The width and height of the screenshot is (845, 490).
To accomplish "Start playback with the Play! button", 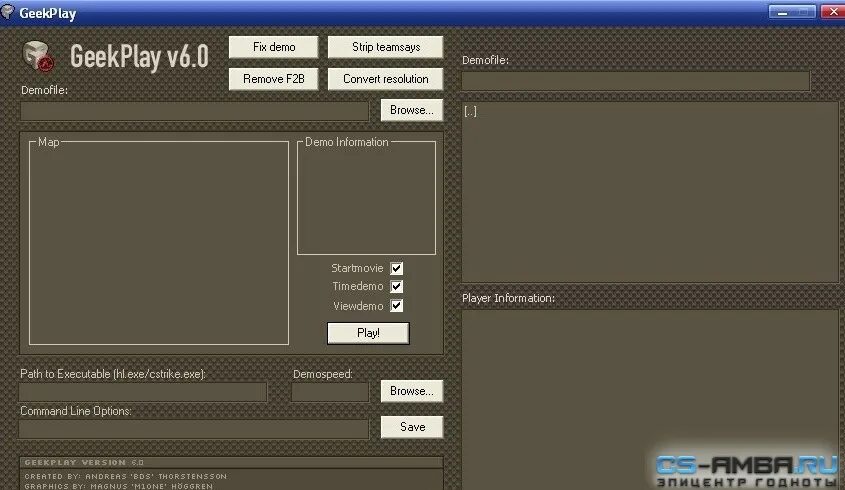I will [x=368, y=333].
